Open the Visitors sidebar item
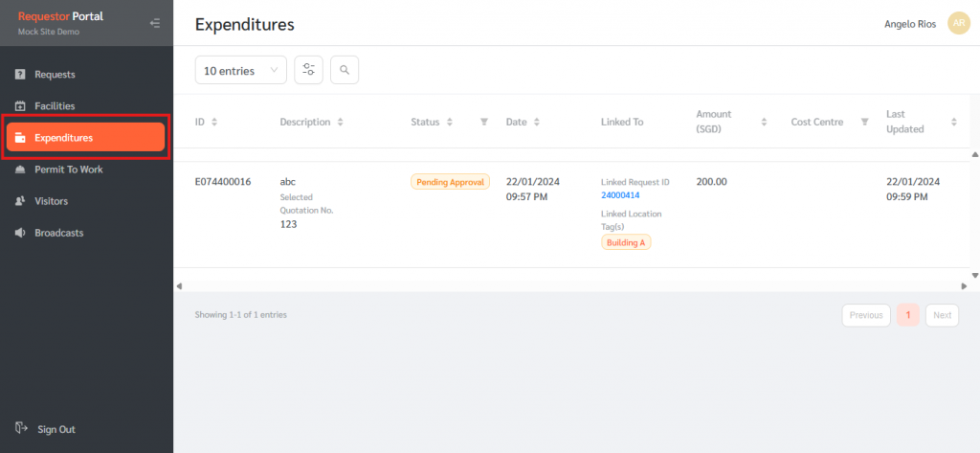Image resolution: width=980 pixels, height=453 pixels. point(51,201)
